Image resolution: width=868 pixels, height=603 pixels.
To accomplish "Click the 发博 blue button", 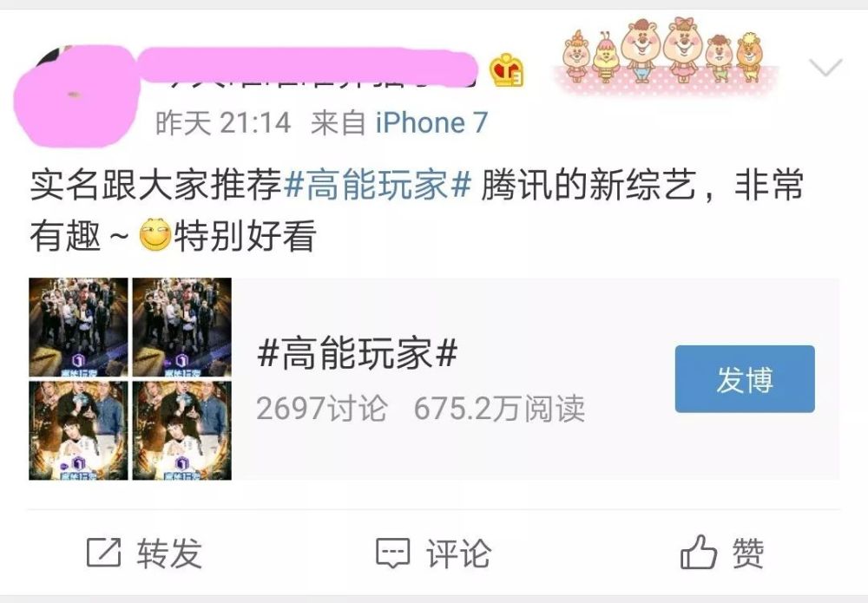I will click(x=745, y=379).
